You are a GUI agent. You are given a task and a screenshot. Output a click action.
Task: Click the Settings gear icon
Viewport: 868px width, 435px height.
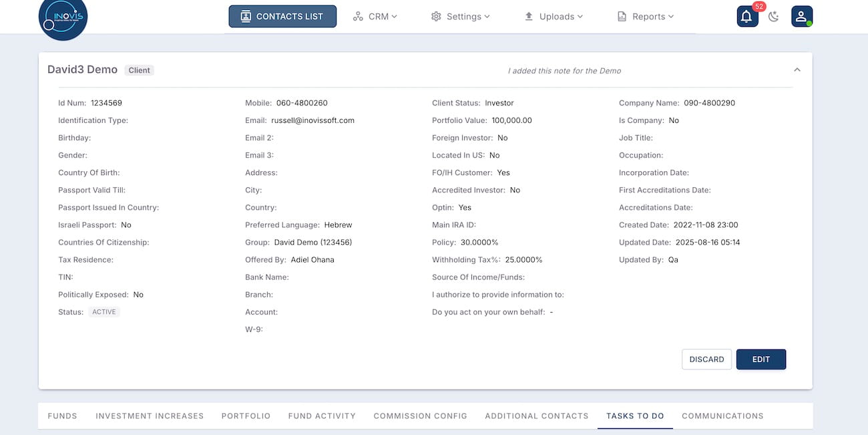[x=436, y=17]
